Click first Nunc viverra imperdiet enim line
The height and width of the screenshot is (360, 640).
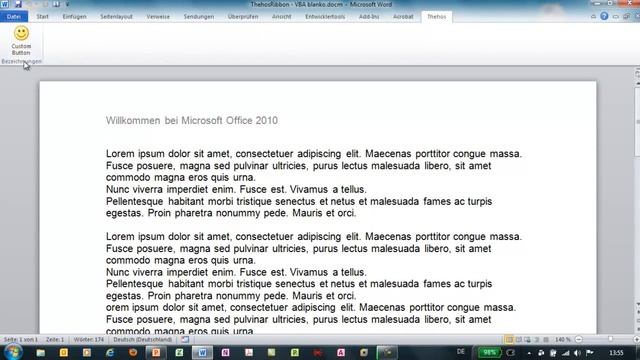tap(236, 189)
